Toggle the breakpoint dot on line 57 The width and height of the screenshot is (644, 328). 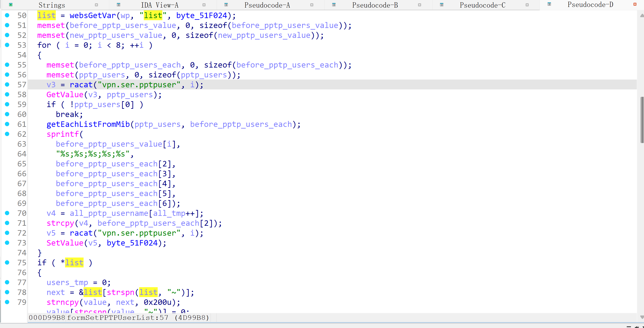[7, 84]
